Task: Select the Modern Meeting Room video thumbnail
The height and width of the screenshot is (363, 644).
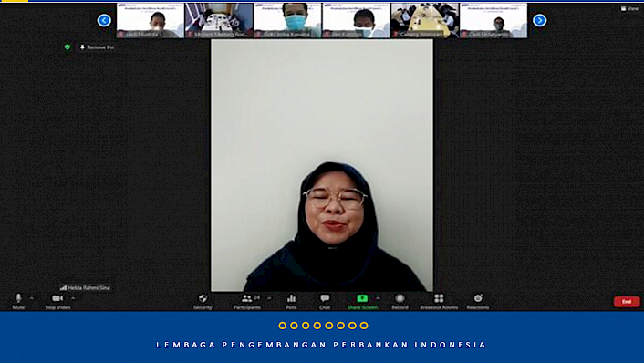Action: 219,21
